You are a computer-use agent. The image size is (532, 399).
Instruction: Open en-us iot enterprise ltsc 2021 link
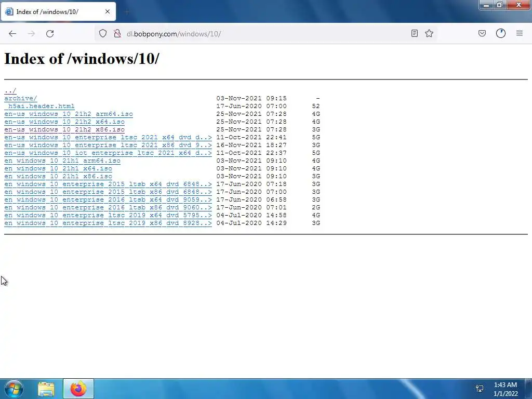coord(108,153)
